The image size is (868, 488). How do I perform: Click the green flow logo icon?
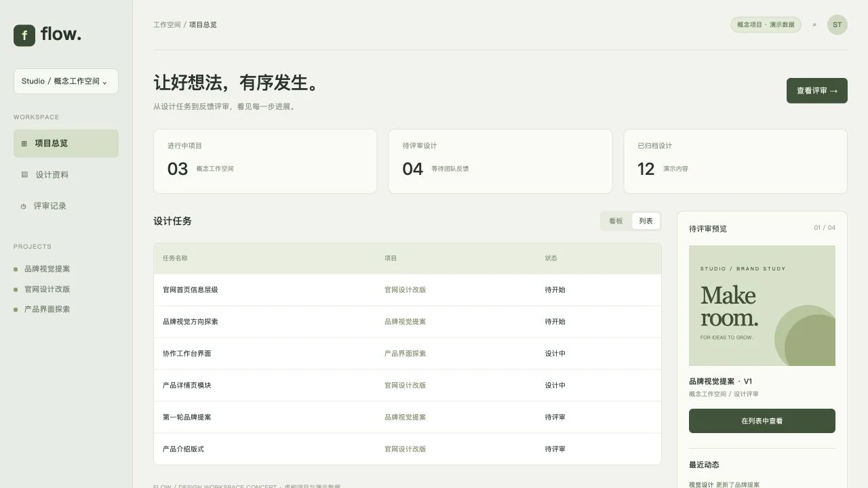(24, 35)
